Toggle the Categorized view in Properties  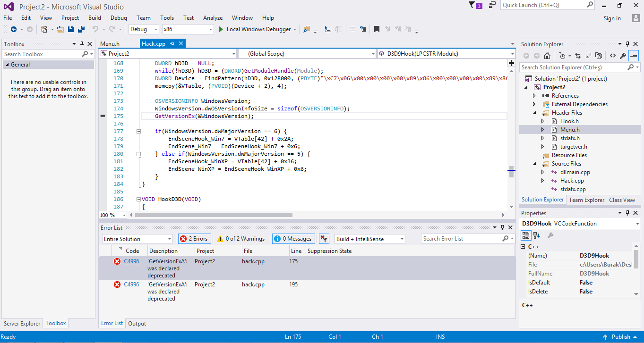pyautogui.click(x=526, y=235)
